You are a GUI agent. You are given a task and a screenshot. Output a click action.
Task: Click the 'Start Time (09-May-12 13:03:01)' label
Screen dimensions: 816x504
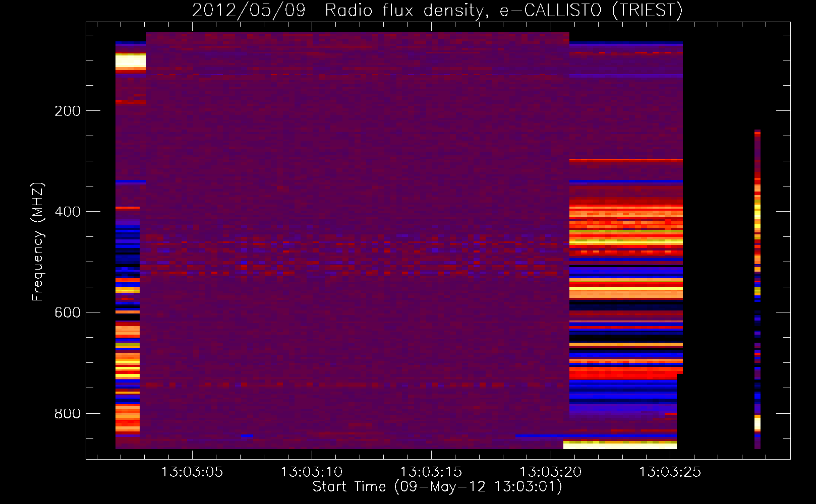point(437,486)
